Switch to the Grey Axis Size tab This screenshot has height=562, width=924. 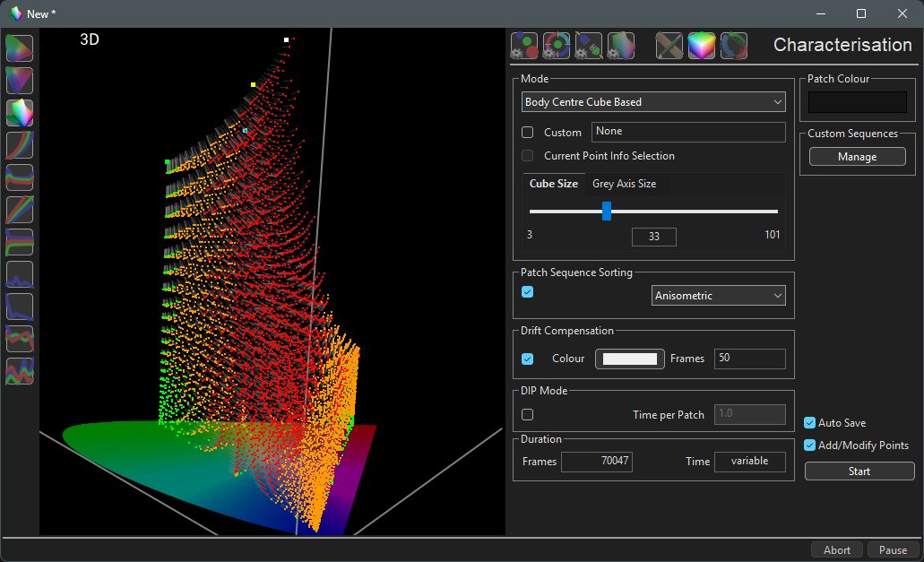click(624, 184)
